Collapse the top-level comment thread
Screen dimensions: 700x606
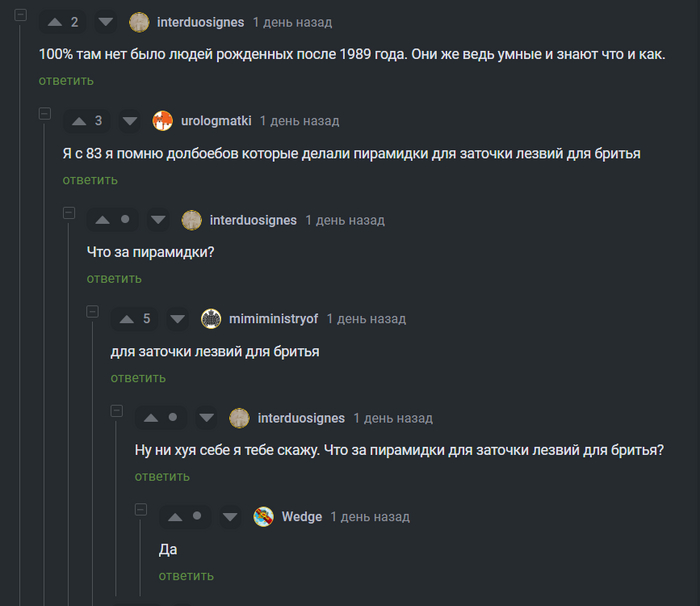click(x=20, y=15)
